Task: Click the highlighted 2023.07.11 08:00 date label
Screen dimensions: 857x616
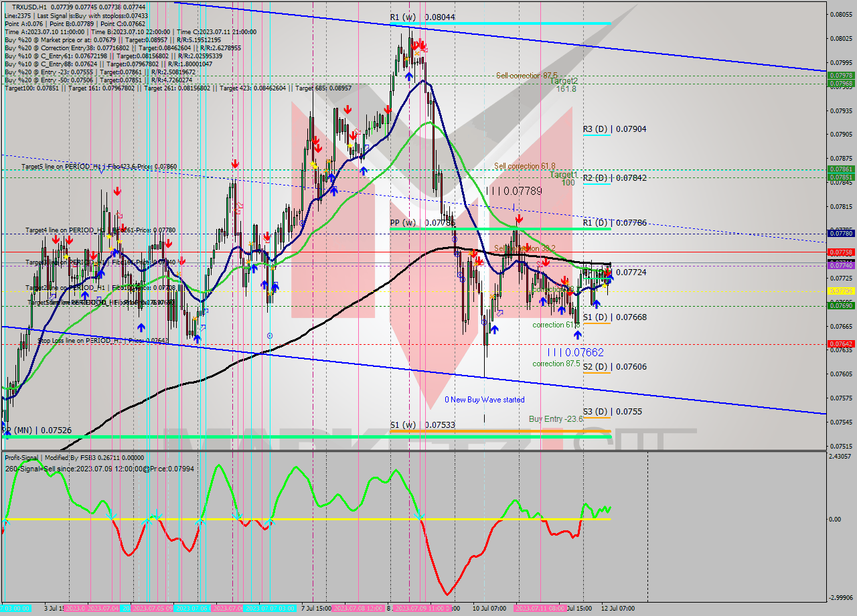Action: click(x=541, y=609)
